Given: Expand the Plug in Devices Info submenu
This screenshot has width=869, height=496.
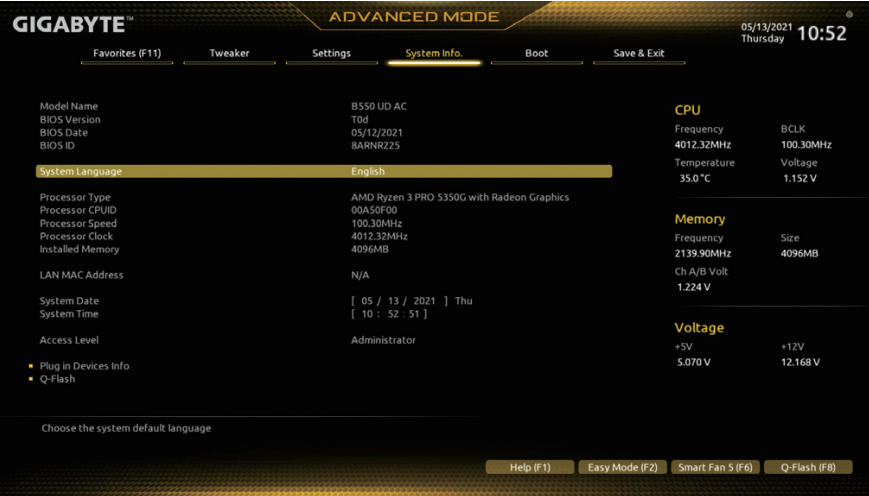Looking at the screenshot, I should click(84, 366).
